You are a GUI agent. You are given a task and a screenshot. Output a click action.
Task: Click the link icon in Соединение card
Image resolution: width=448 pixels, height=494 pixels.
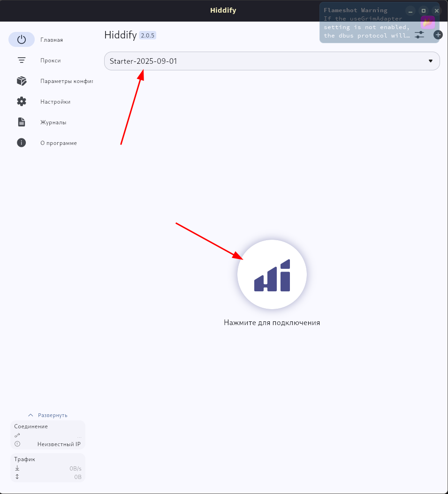(x=17, y=435)
